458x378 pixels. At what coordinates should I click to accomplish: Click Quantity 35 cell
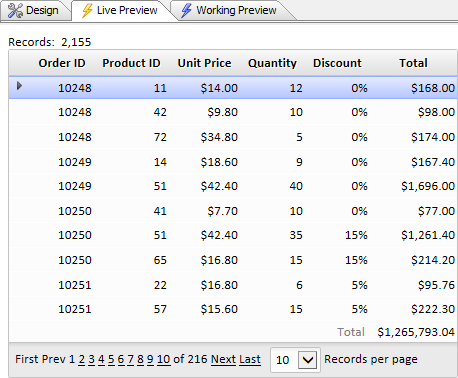[x=296, y=235]
